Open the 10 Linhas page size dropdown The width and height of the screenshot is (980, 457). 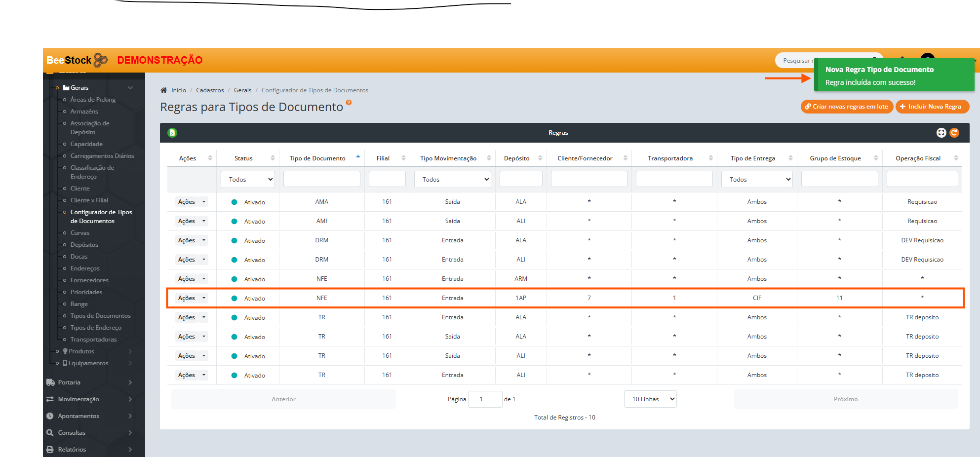coord(650,399)
